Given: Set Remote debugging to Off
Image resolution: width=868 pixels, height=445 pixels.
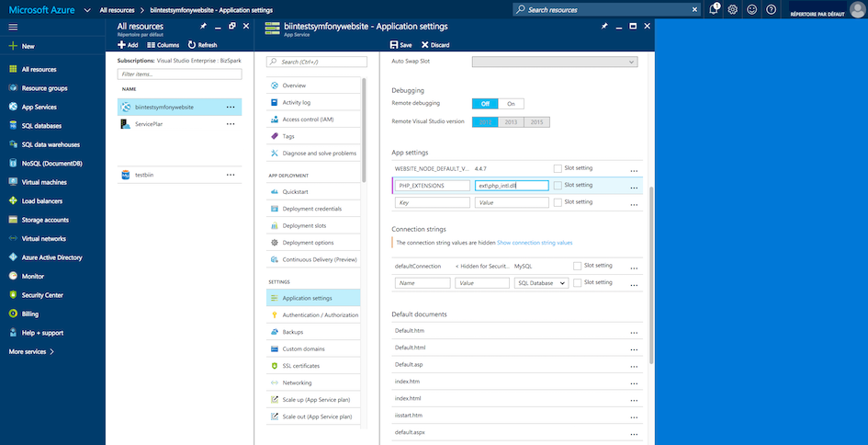Looking at the screenshot, I should [x=485, y=104].
